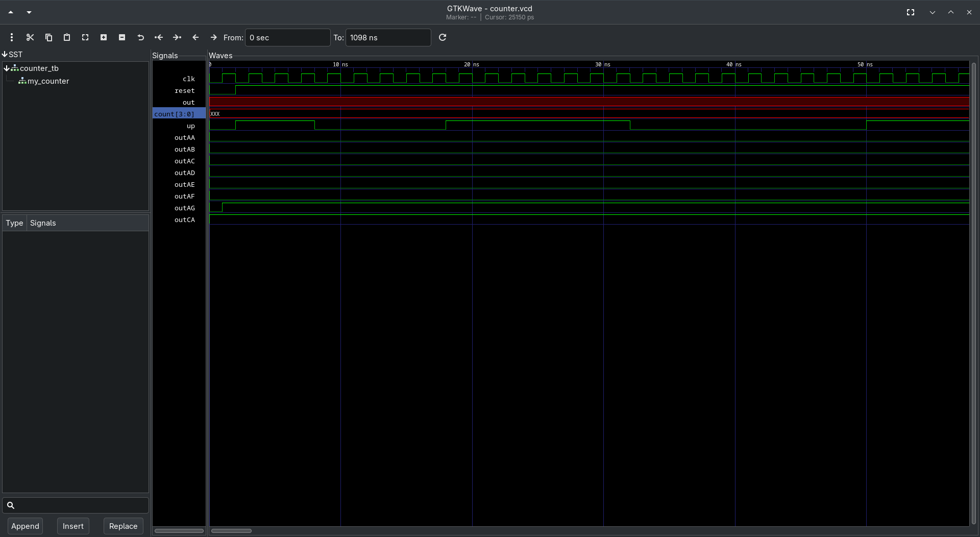Click the Append button
The image size is (980, 537).
[x=25, y=526]
